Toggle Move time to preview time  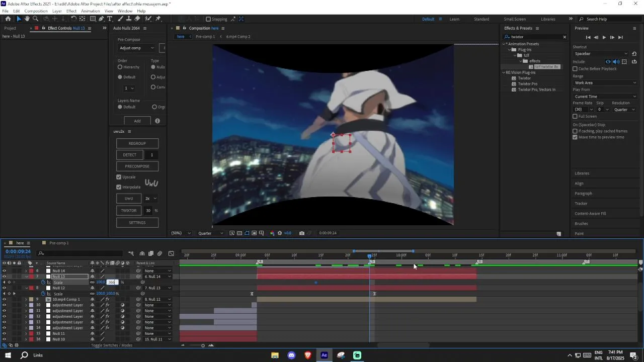(x=575, y=137)
